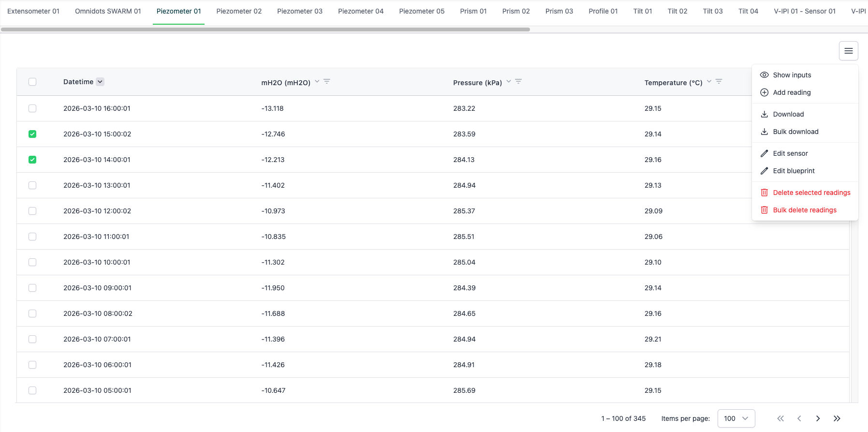Viewport: 868px width, 432px height.
Task: Go to the previous page arrow
Action: coord(799,418)
